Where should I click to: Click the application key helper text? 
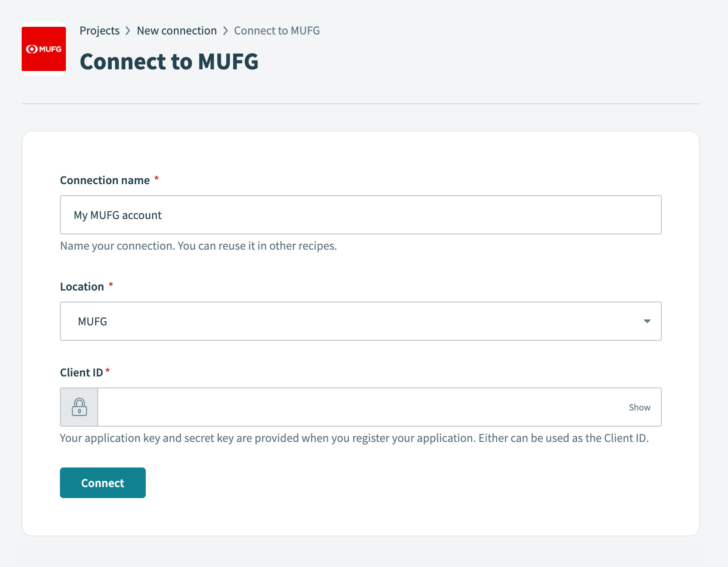354,438
